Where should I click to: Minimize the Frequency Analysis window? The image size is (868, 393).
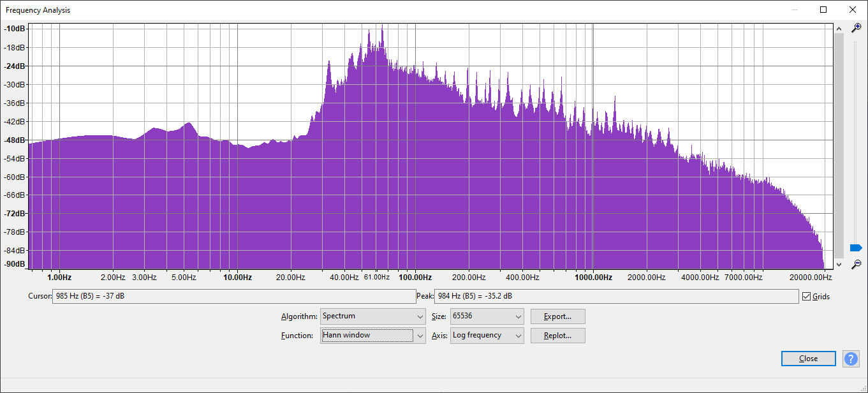(x=795, y=10)
